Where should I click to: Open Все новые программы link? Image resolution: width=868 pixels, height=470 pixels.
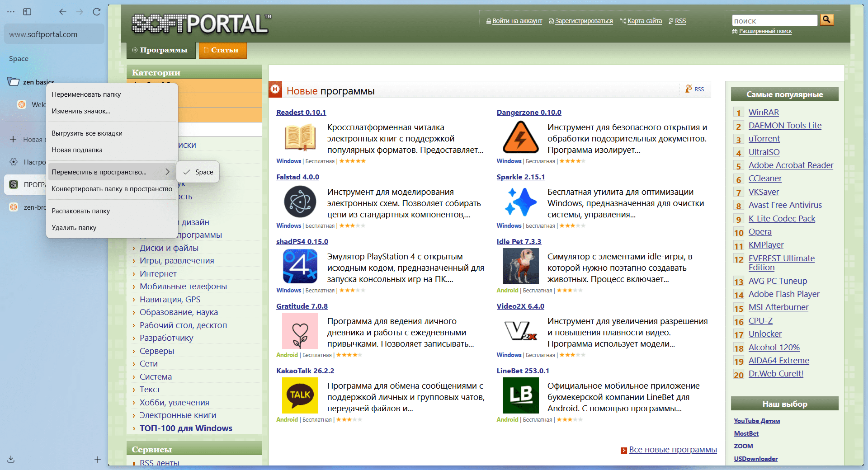[673, 450]
